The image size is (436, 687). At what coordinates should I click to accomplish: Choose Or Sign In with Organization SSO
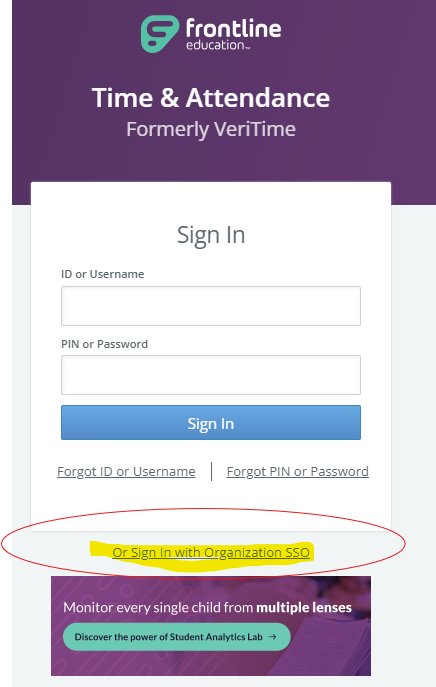(x=211, y=552)
